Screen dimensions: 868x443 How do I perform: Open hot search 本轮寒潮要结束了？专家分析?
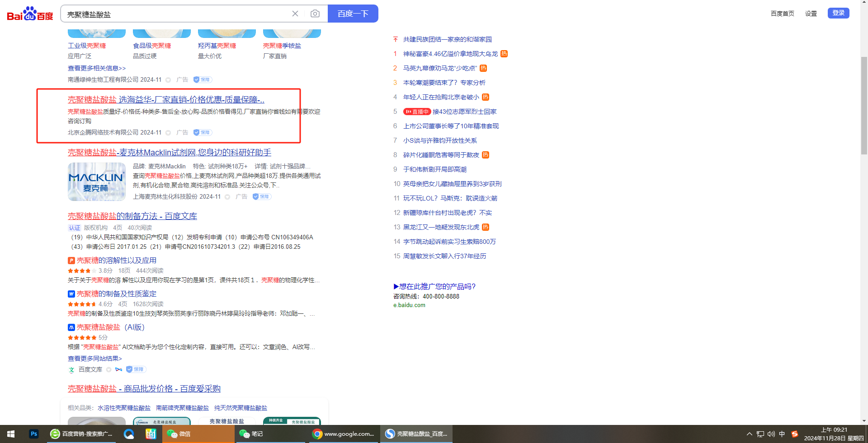(x=444, y=83)
